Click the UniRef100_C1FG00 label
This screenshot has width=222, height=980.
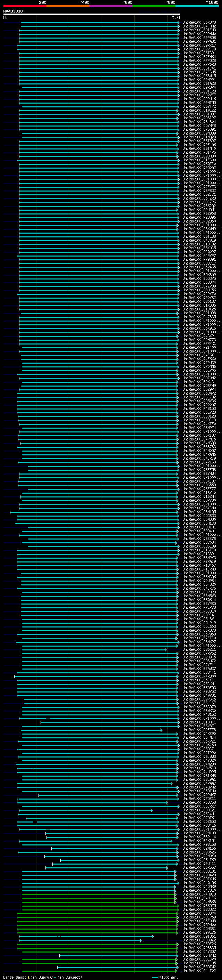(199, 160)
